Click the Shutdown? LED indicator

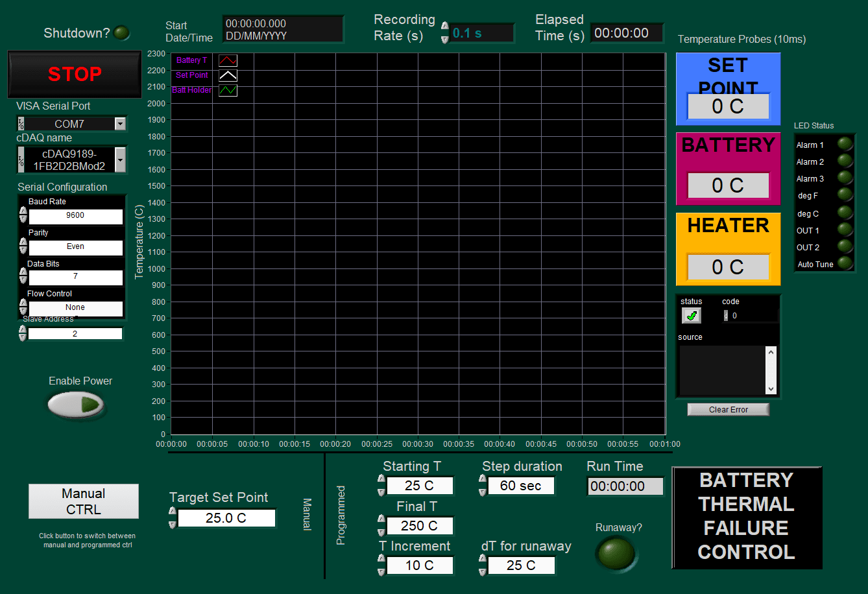121,33
